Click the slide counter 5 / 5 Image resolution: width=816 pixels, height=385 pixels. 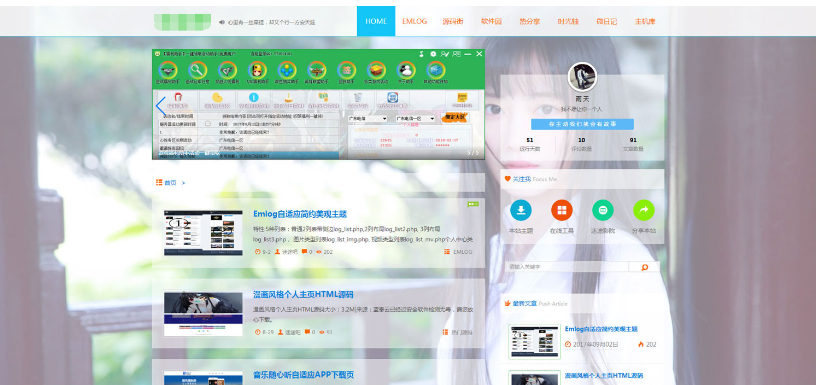pyautogui.click(x=473, y=153)
